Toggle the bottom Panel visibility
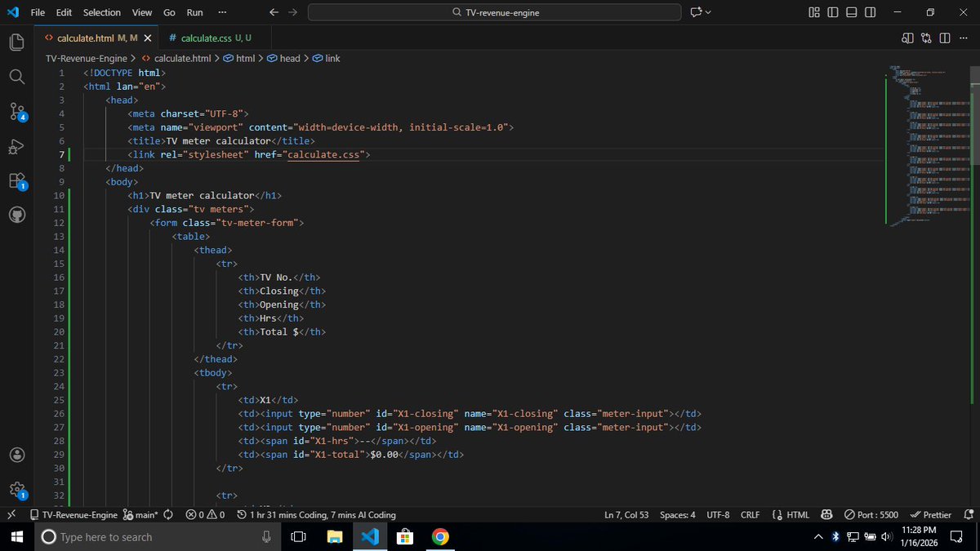This screenshot has height=551, width=980. point(851,12)
